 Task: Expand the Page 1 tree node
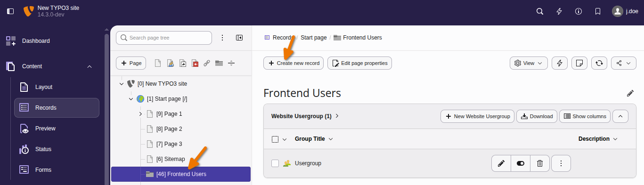tap(140, 114)
